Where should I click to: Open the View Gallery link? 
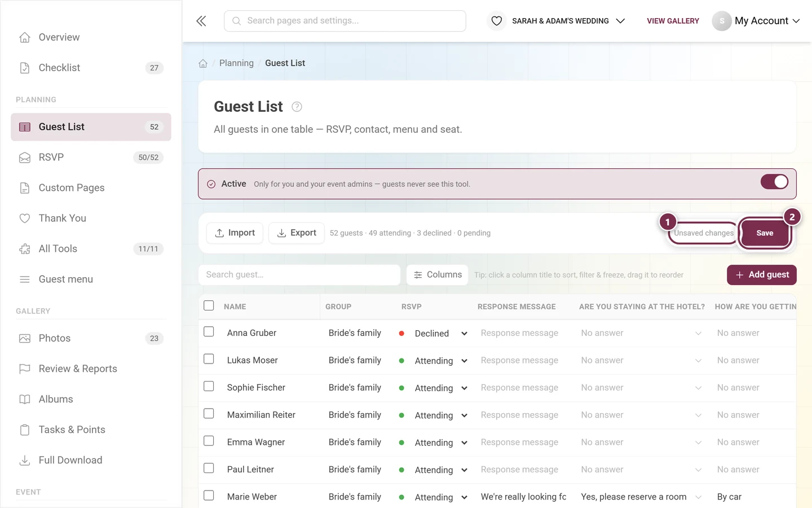pyautogui.click(x=673, y=21)
